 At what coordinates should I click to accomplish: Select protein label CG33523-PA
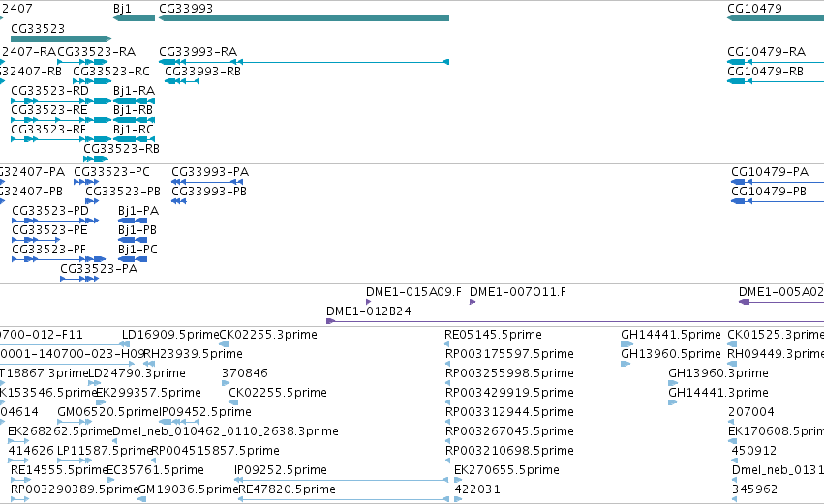pyautogui.click(x=99, y=268)
